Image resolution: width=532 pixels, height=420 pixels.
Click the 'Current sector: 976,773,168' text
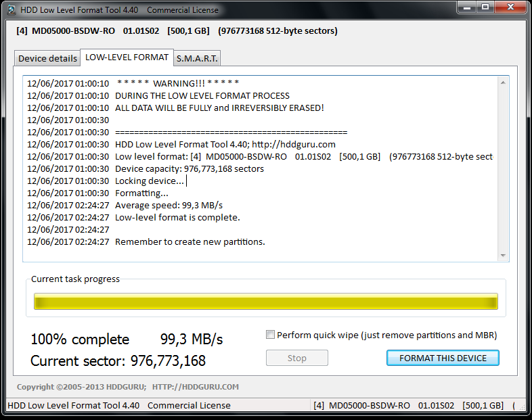tap(118, 361)
